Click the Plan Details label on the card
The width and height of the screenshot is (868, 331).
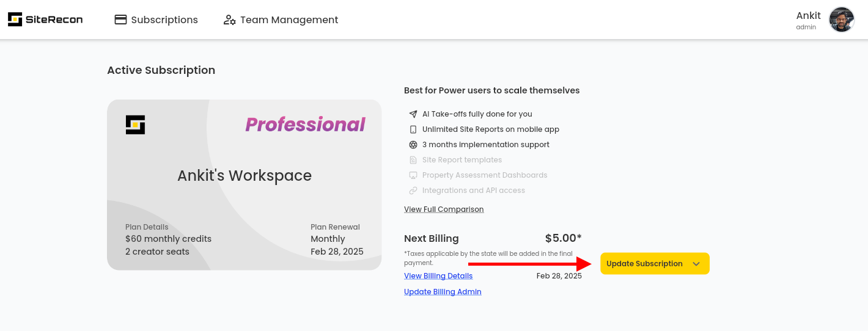click(147, 227)
